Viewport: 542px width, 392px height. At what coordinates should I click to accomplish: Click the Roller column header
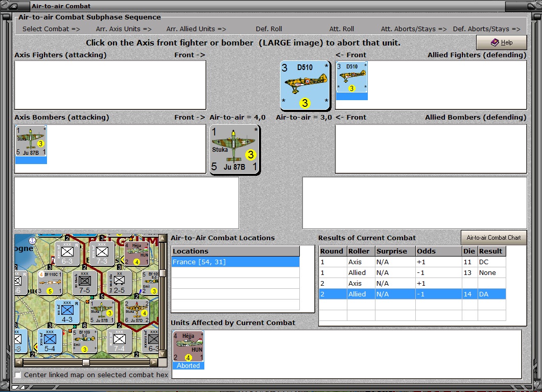361,251
